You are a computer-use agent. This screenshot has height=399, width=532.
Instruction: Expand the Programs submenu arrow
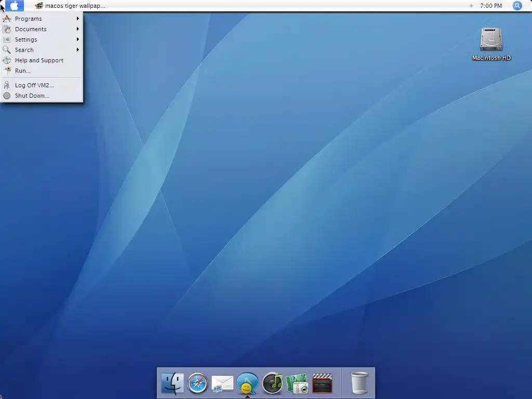[x=78, y=19]
